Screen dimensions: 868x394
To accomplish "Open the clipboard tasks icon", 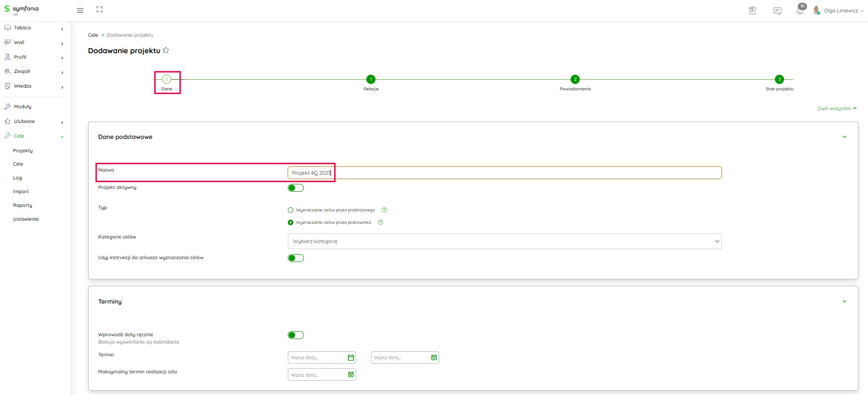I will [752, 11].
